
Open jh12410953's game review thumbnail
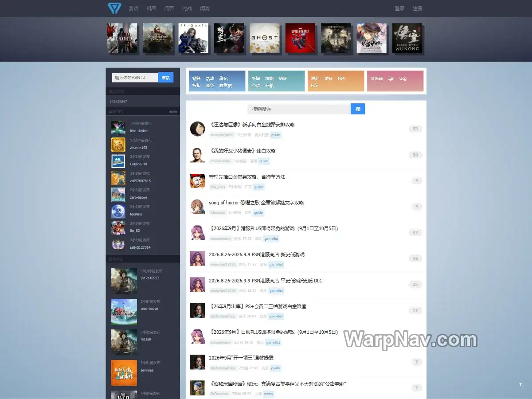point(124,281)
